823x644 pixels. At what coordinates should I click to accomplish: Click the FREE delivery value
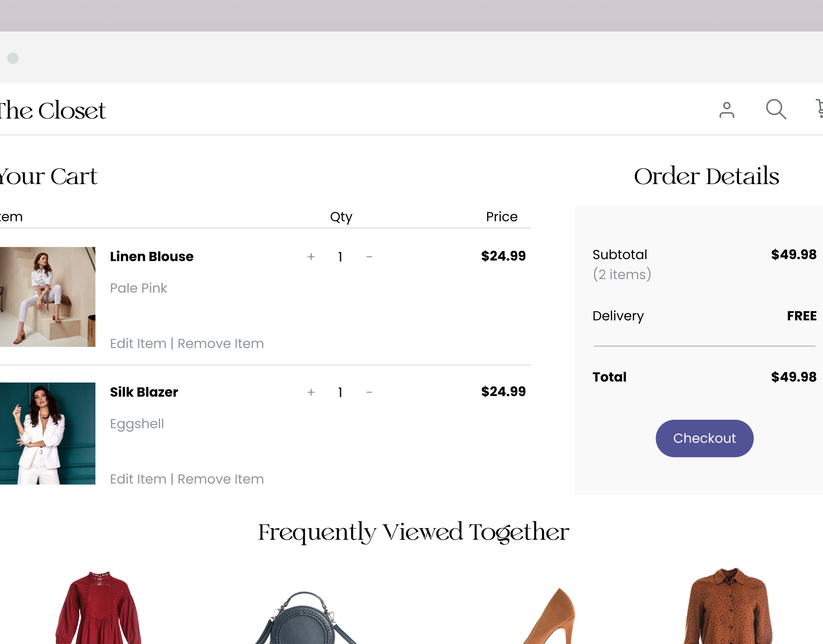802,316
